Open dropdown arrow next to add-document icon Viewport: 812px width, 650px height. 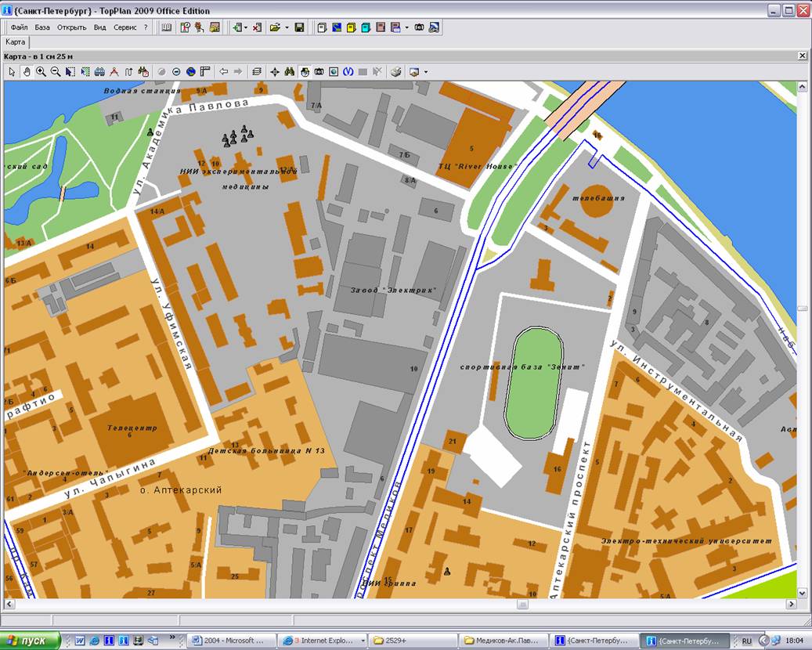[246, 27]
